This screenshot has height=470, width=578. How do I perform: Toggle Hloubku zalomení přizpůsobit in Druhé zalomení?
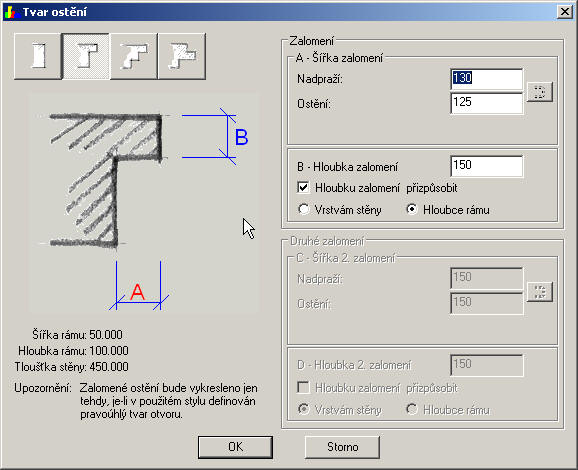coord(303,388)
